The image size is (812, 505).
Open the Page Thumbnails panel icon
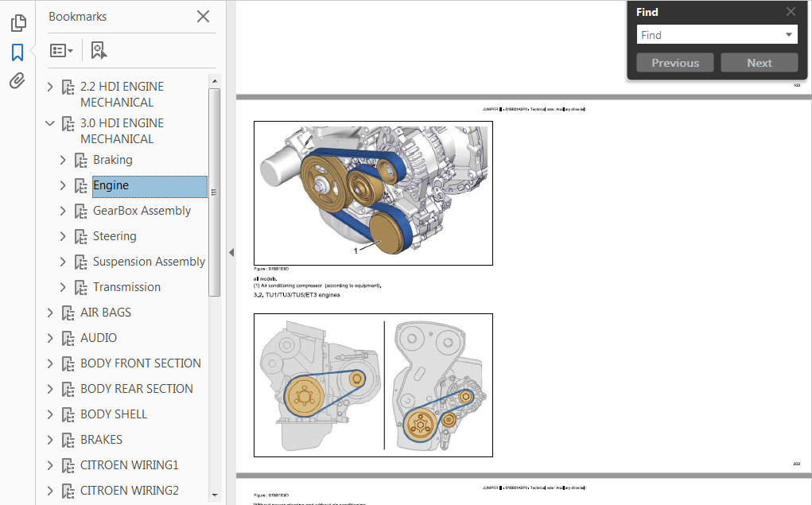[x=18, y=23]
